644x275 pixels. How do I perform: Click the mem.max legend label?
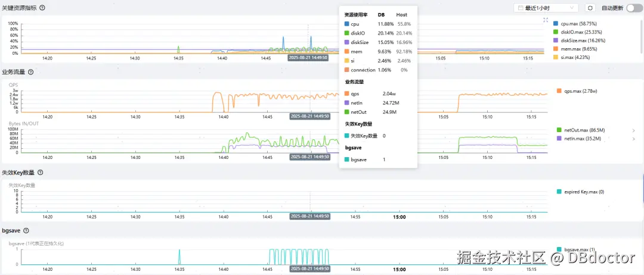point(578,49)
